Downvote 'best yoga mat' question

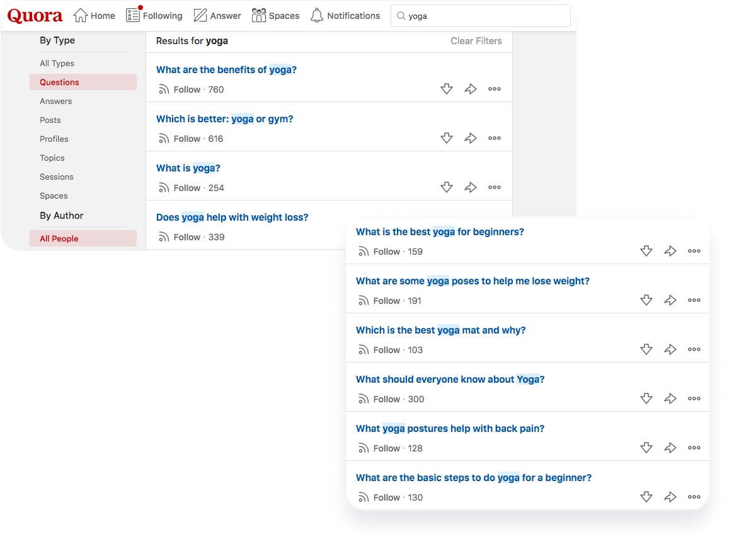pyautogui.click(x=646, y=349)
